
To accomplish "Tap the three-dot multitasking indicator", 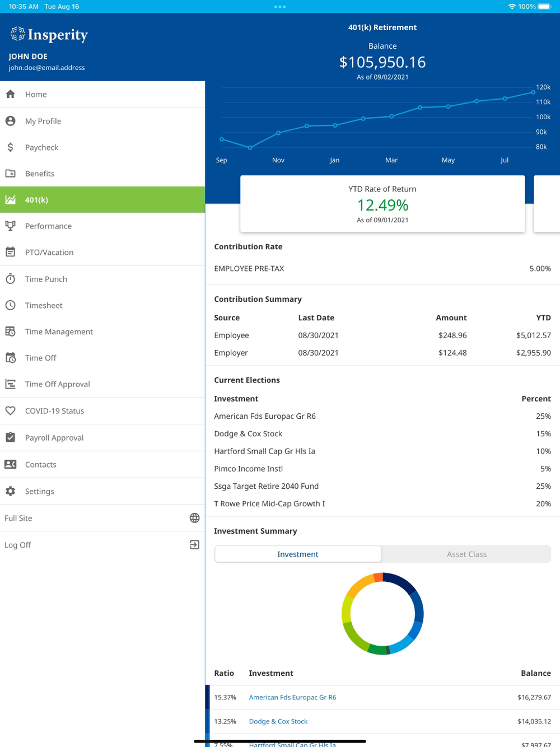I will [x=280, y=7].
